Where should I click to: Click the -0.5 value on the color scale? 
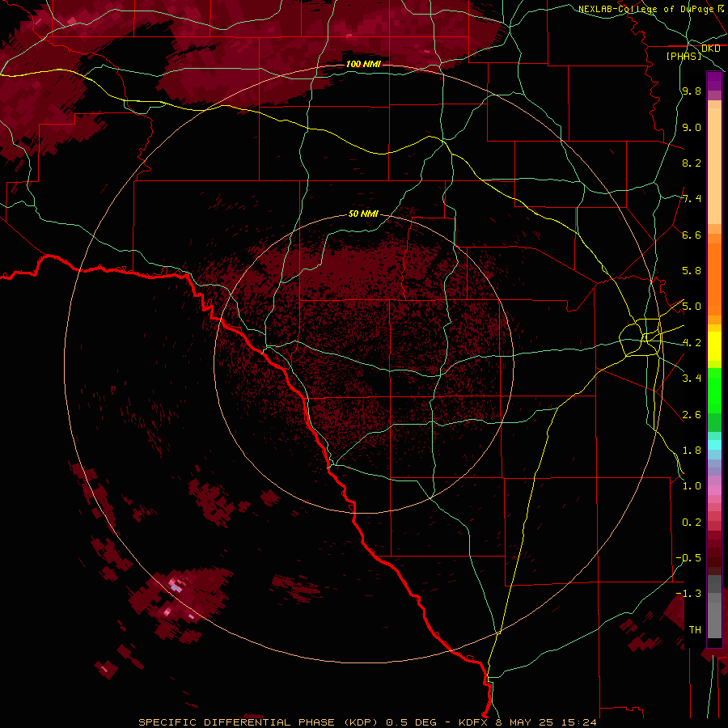688,558
